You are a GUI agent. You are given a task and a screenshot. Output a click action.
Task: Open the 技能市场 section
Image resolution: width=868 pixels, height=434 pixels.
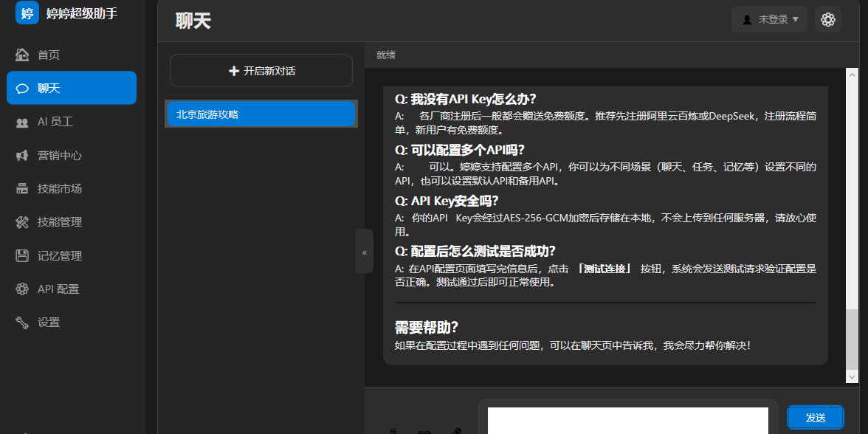point(72,189)
